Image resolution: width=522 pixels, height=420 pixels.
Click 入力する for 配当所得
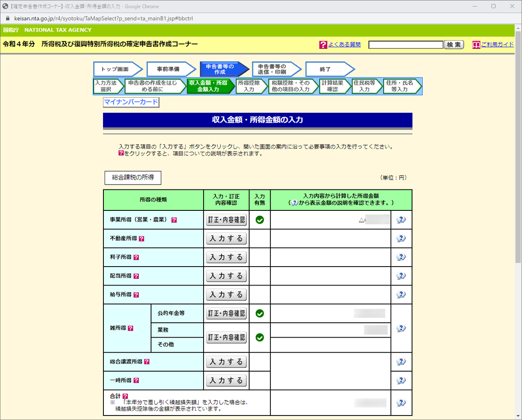tap(227, 276)
